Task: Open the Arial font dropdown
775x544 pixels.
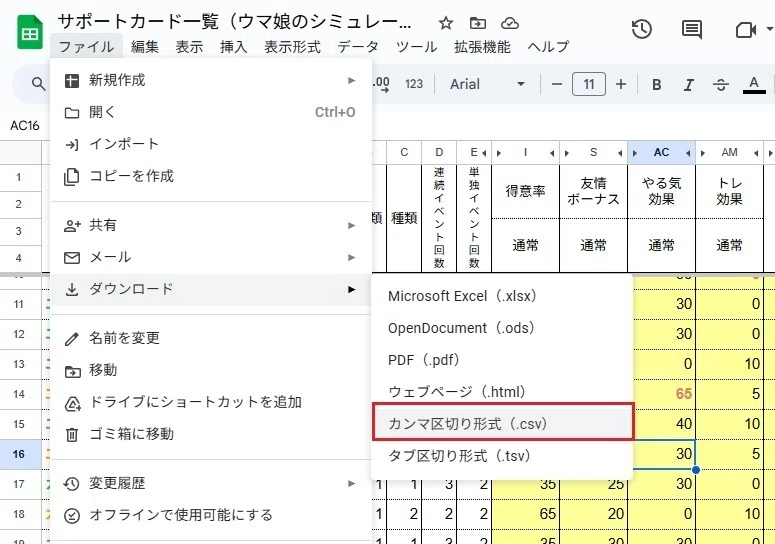Action: (487, 84)
